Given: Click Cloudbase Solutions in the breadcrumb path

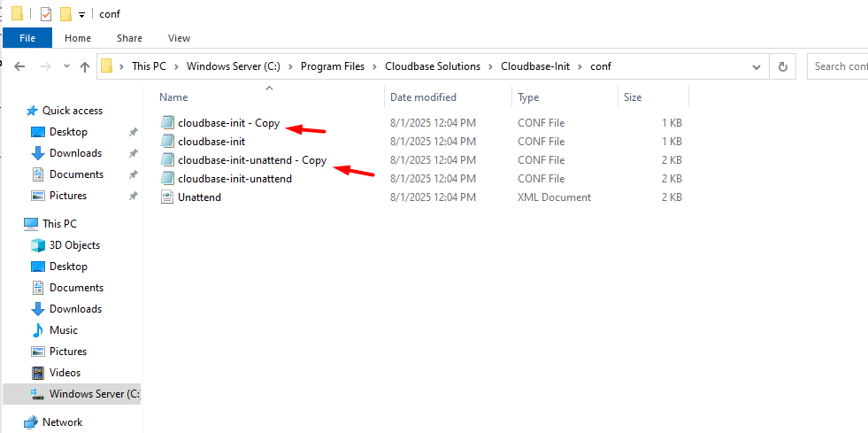Looking at the screenshot, I should point(434,66).
